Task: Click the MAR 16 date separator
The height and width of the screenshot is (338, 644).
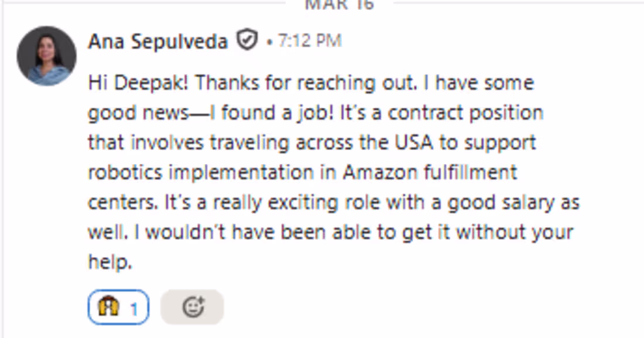Action: click(x=339, y=5)
